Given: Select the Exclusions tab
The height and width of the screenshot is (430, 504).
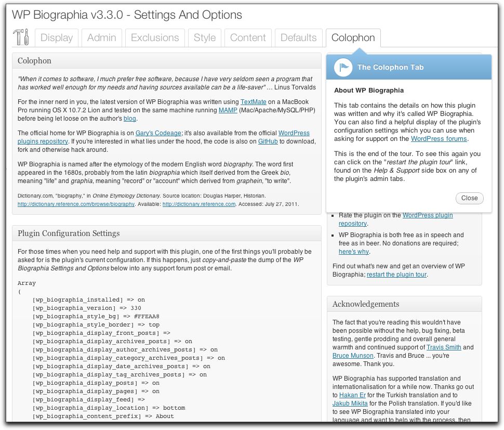Looking at the screenshot, I should pyautogui.click(x=155, y=38).
